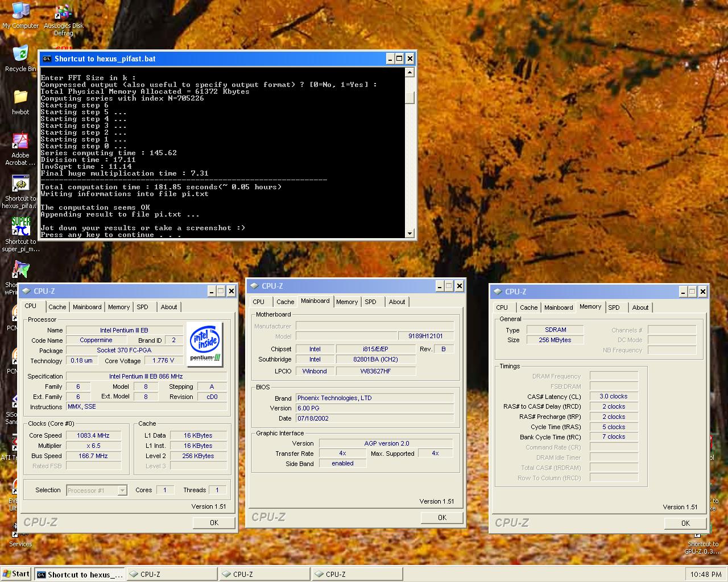Viewport: 728px width, 582px height.
Task: Click OK in the middle CPU-Z window
Action: click(x=442, y=517)
